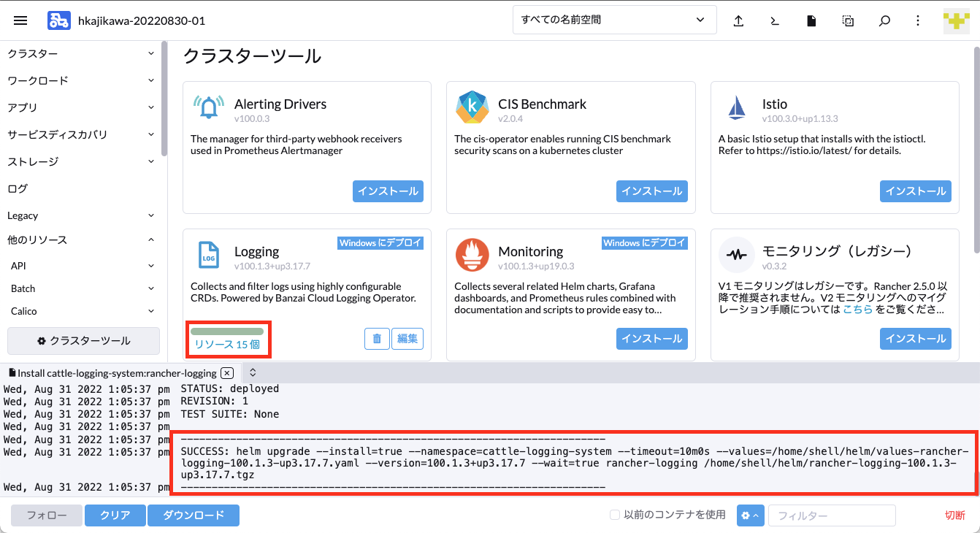Click Windows にデプロイ badge on Logging
Image resolution: width=980 pixels, height=533 pixels.
click(380, 242)
